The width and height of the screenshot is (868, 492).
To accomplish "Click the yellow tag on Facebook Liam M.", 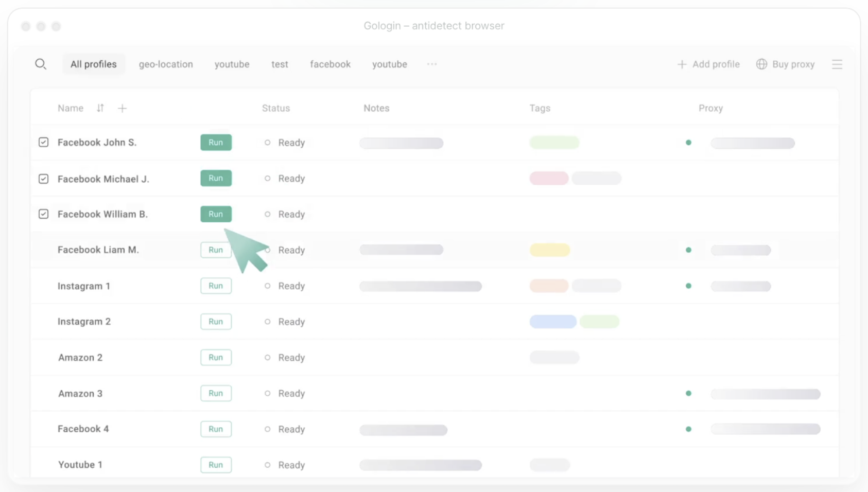I will click(549, 250).
